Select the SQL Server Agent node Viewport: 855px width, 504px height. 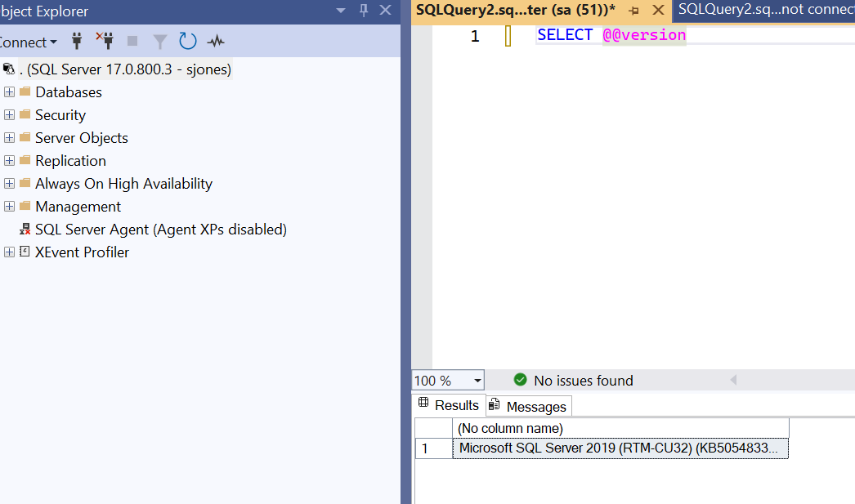160,230
